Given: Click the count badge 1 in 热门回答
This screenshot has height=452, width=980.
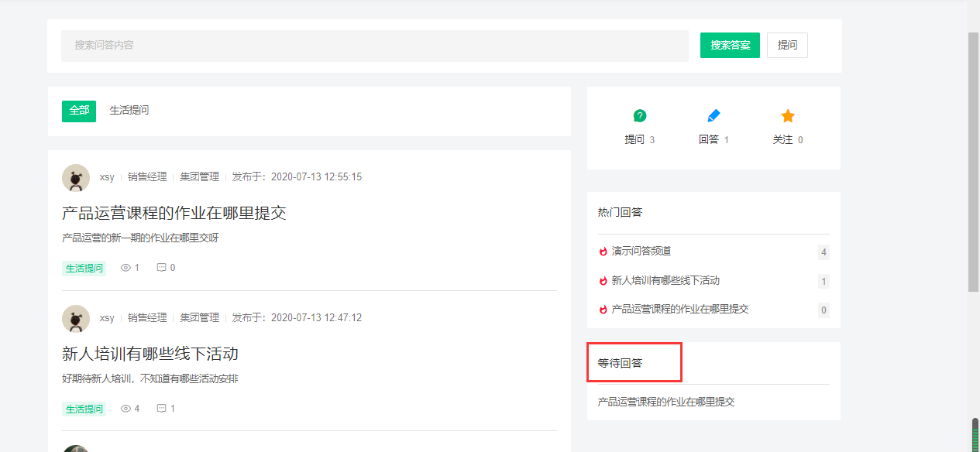Looking at the screenshot, I should pyautogui.click(x=824, y=282).
